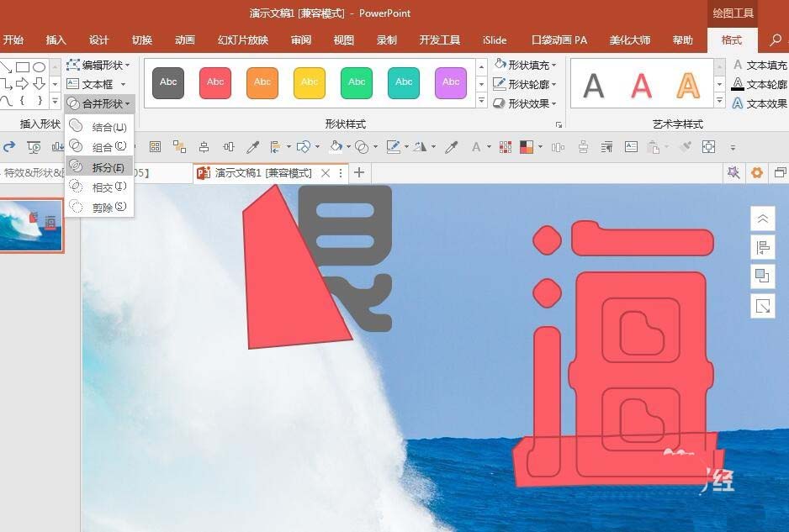Choose 组合 (Combine) in the merge shapes menu

click(x=99, y=147)
